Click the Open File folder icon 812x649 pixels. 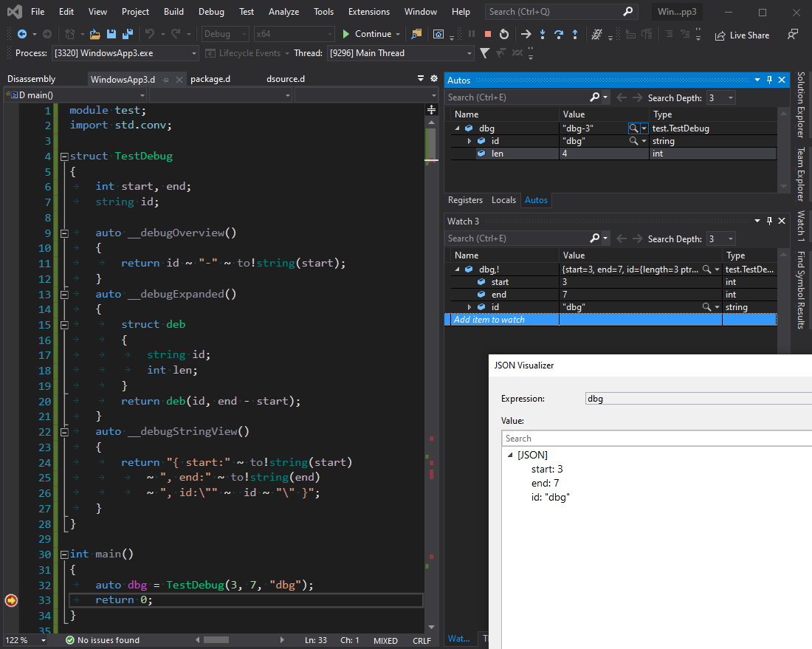coord(94,34)
